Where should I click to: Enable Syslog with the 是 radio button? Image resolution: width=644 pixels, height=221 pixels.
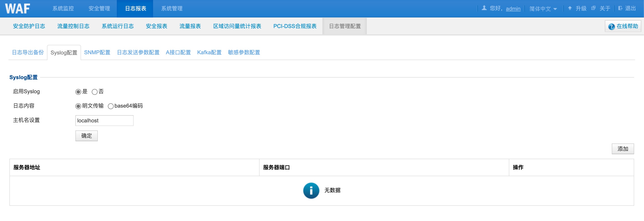[78, 92]
